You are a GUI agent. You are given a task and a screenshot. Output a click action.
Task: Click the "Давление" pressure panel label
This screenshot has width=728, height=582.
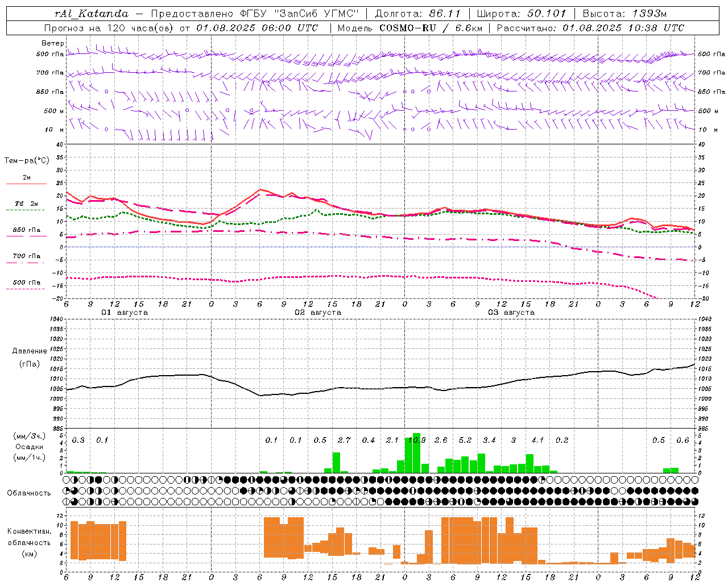pyautogui.click(x=30, y=351)
